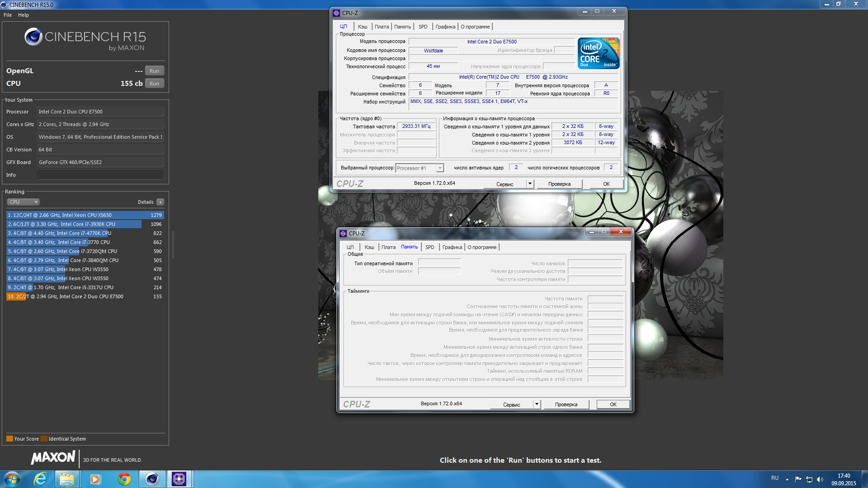The width and height of the screenshot is (868, 488).
Task: Open the File menu in Cinebench
Action: (x=8, y=15)
